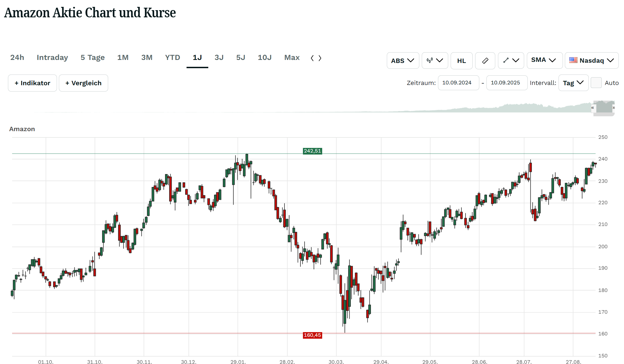Click the 150 price axis label
Screen dimensions: 624x364
[x=603, y=356]
